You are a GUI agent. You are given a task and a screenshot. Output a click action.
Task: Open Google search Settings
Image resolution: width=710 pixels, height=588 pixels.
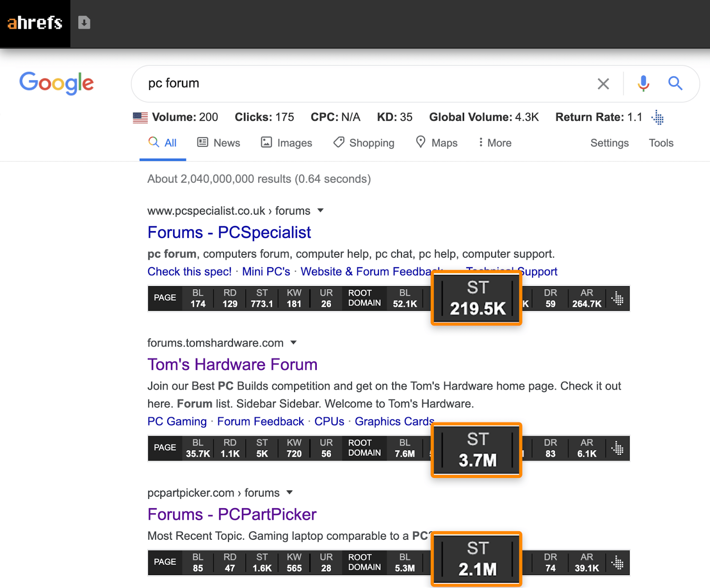click(x=609, y=143)
